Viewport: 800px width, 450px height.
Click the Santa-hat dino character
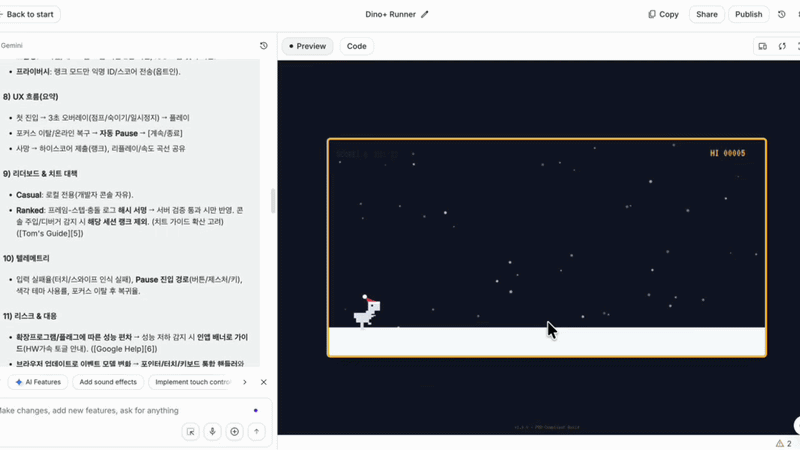[367, 311]
